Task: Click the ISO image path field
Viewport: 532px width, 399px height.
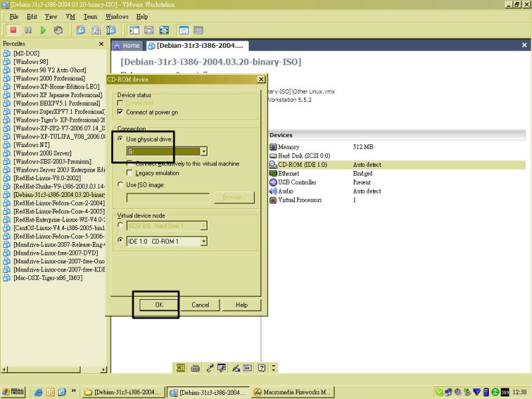Action: tap(168, 198)
